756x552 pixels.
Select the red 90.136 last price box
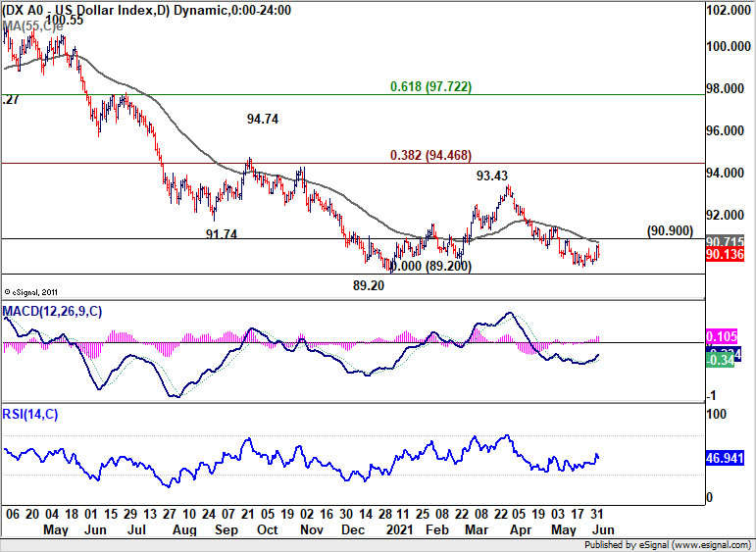[x=725, y=254]
